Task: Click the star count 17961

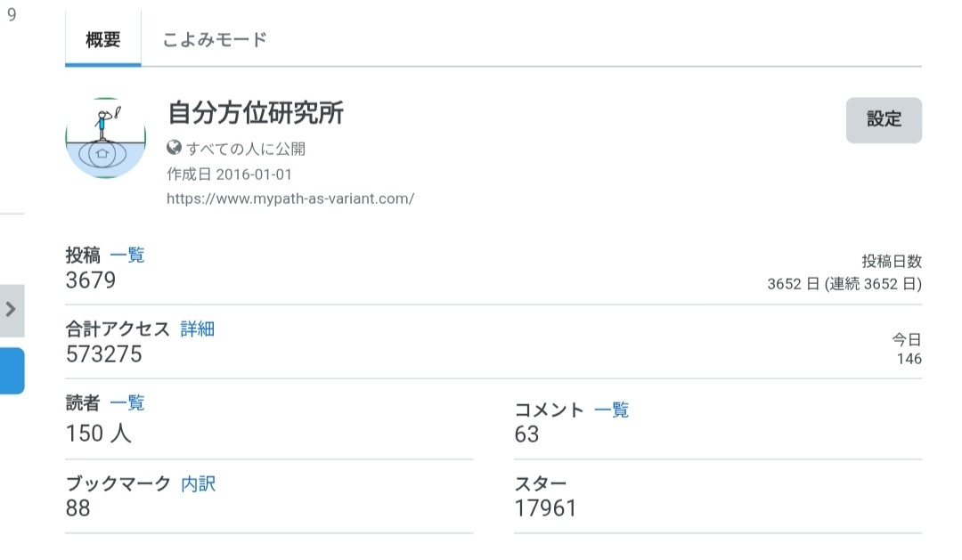Action: coord(545,507)
